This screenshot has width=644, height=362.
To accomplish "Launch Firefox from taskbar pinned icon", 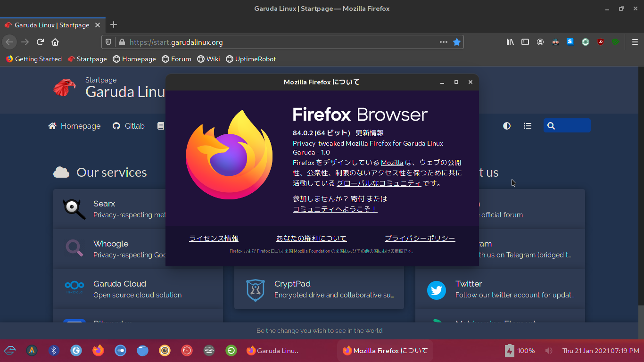I will point(98,350).
